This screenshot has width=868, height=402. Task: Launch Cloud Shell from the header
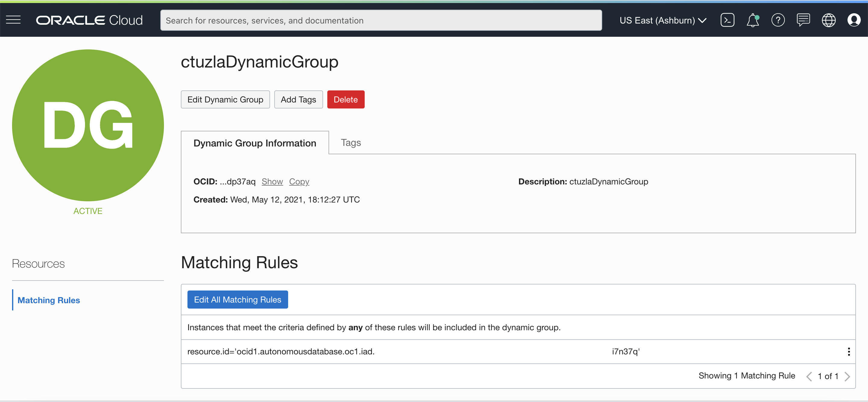click(727, 20)
